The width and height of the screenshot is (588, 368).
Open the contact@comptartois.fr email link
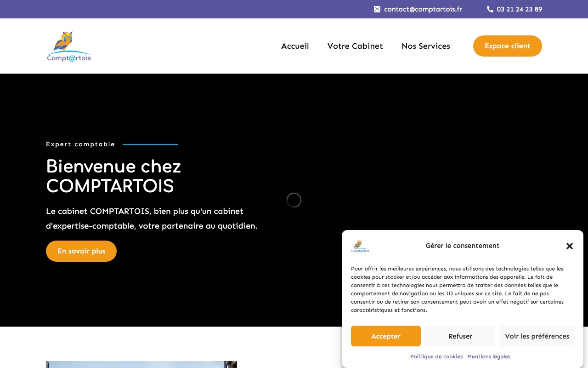click(423, 9)
